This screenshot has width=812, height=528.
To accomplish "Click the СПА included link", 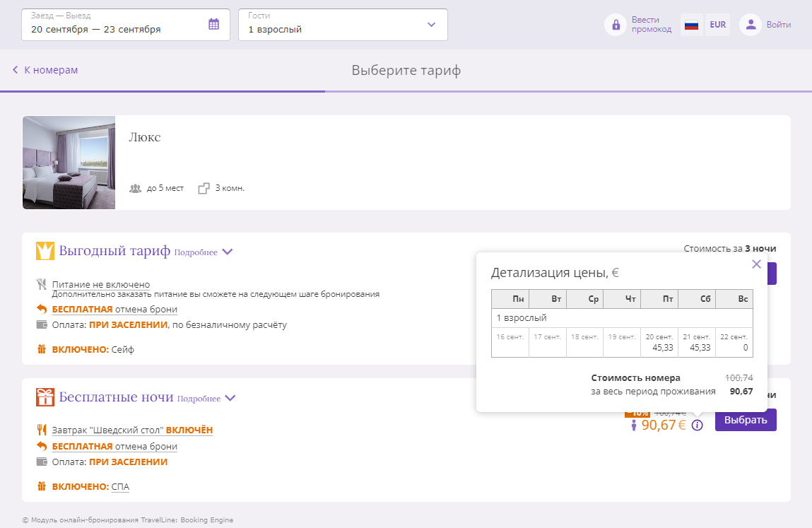I will point(120,486).
